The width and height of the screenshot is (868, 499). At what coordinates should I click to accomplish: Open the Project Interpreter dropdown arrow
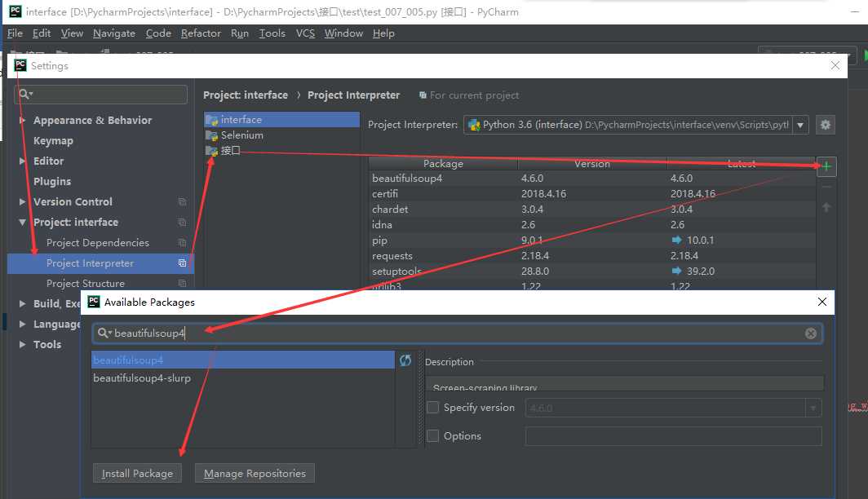click(800, 125)
